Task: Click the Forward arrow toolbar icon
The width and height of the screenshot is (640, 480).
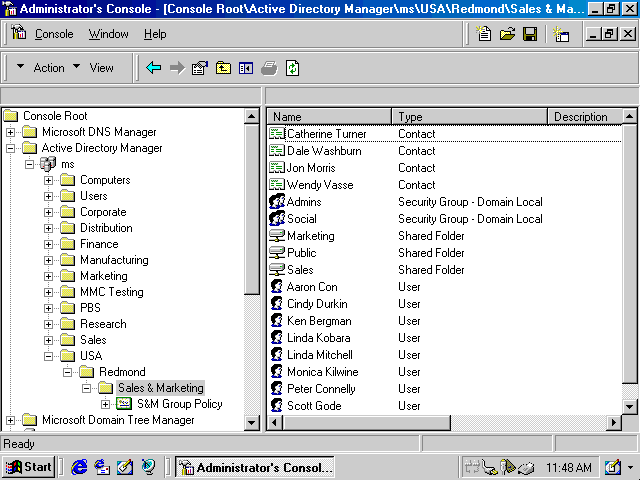Action: click(177, 68)
